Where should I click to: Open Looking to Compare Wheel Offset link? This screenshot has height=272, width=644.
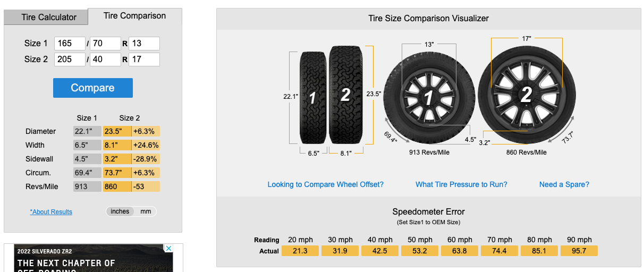[326, 184]
